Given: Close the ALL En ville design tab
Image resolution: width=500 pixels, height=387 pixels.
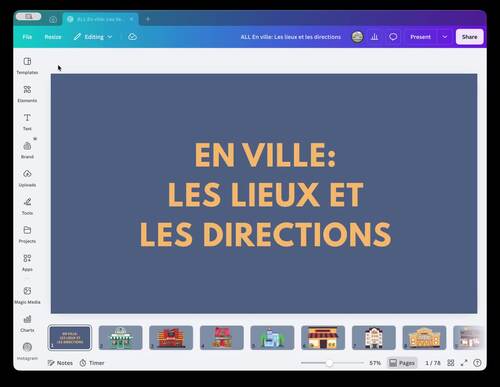Looking at the screenshot, I should pyautogui.click(x=131, y=19).
